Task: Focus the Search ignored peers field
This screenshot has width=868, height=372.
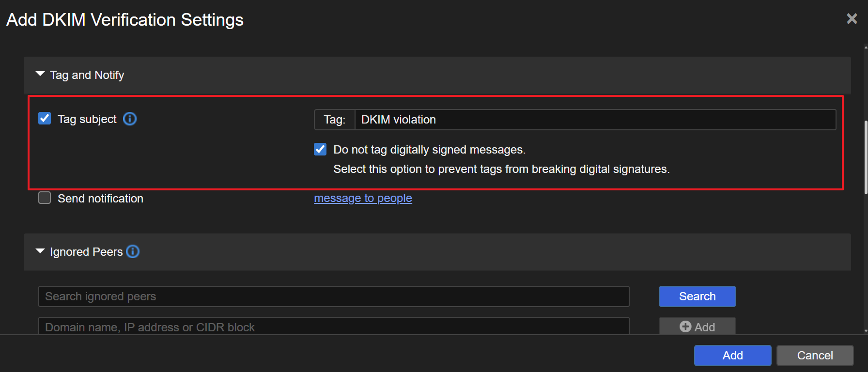Action: 333,296
